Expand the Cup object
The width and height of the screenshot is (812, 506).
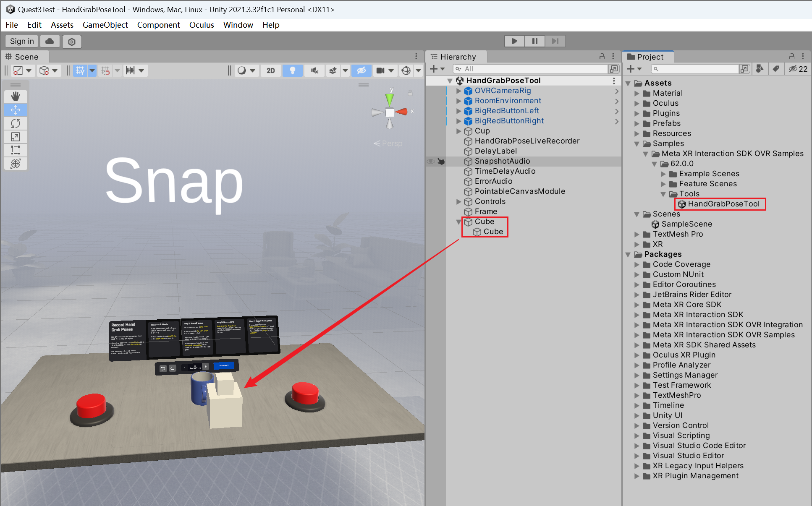coord(458,131)
